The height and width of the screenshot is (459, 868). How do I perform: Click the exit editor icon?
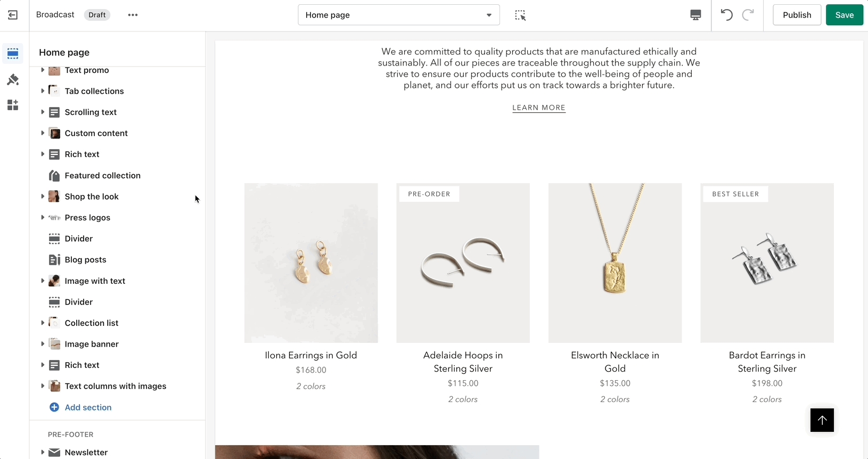click(x=13, y=15)
